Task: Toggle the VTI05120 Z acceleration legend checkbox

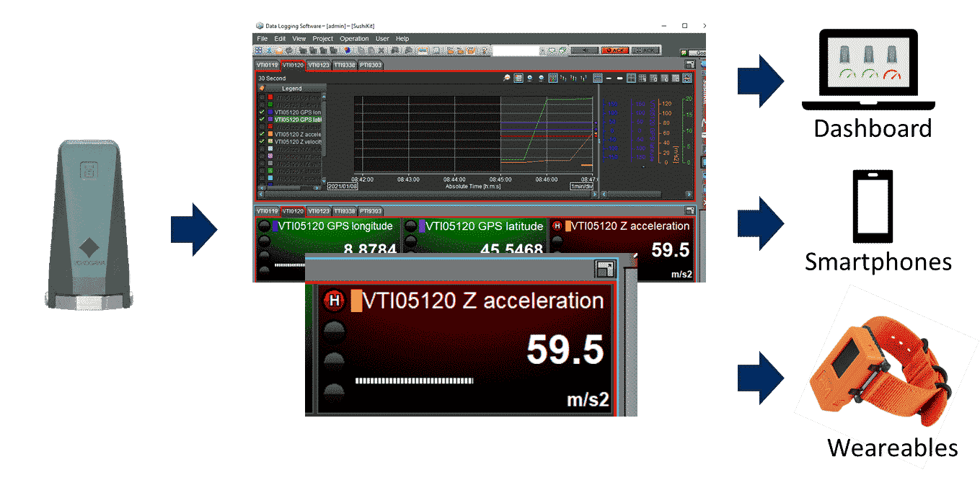Action: [x=262, y=134]
